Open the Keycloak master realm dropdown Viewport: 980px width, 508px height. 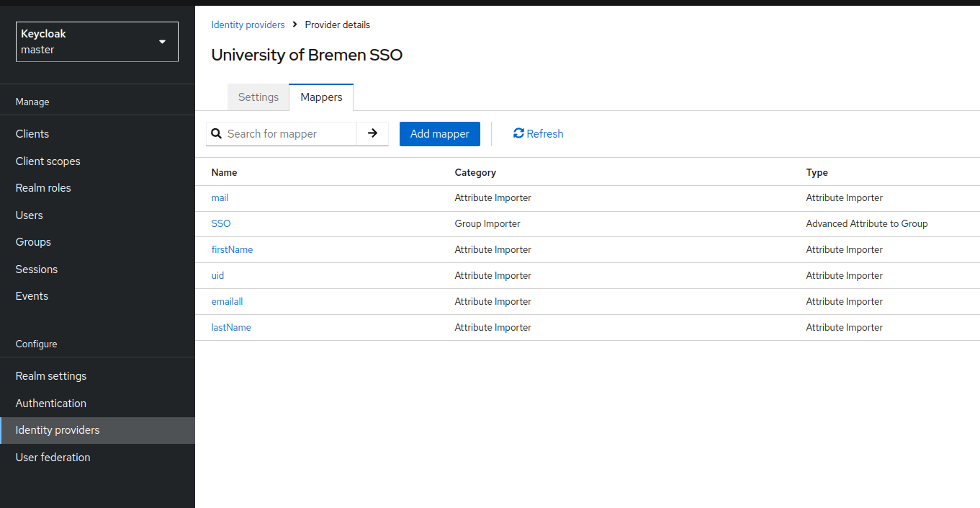tap(97, 42)
